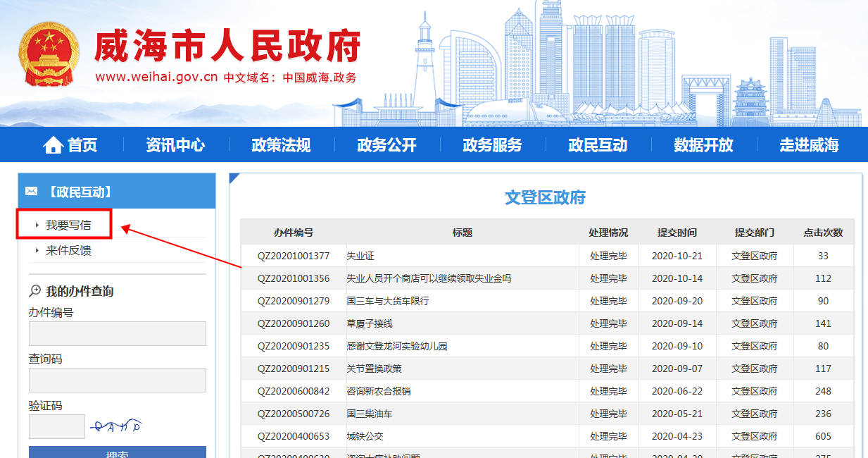Click the envelope icon beside 政民互动

31,192
